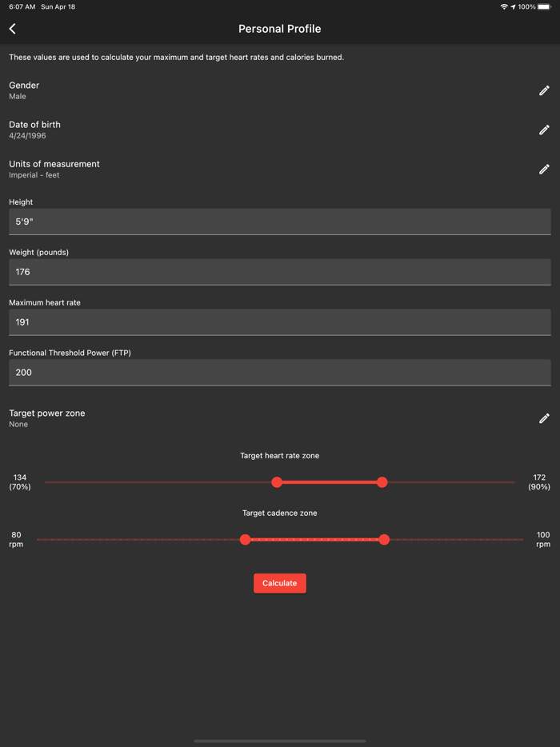
Task: Edit Target power zone via pencil icon
Action: coord(544,418)
